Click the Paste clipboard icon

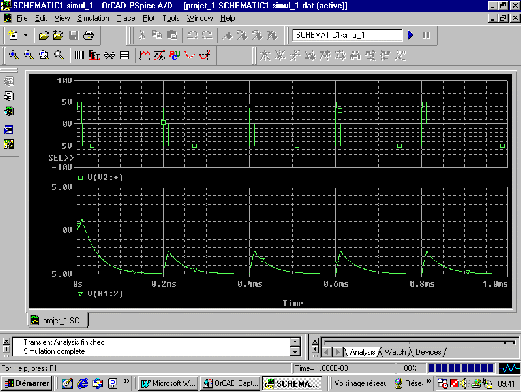[x=172, y=35]
